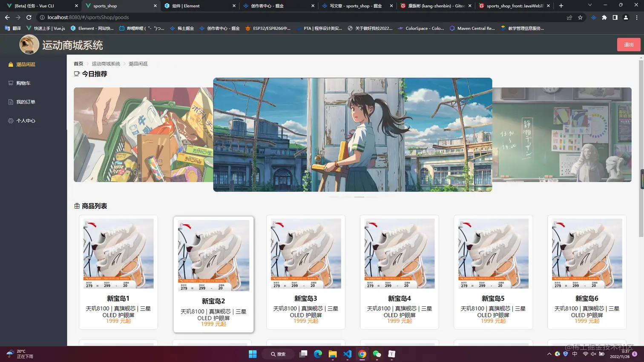Open product card 新宝岛1
Screen dimensions: 644x362
coord(118,272)
